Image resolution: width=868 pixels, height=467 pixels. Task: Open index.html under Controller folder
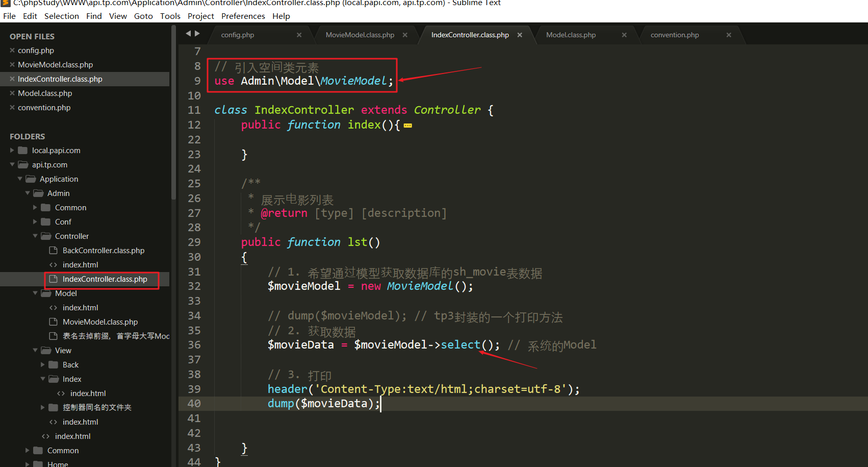click(80, 265)
